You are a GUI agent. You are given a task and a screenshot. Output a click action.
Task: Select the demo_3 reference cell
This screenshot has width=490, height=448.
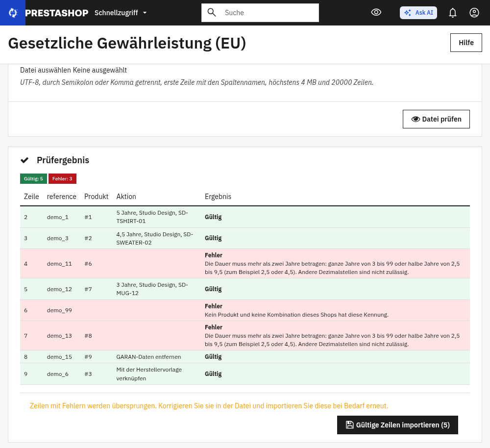57,238
